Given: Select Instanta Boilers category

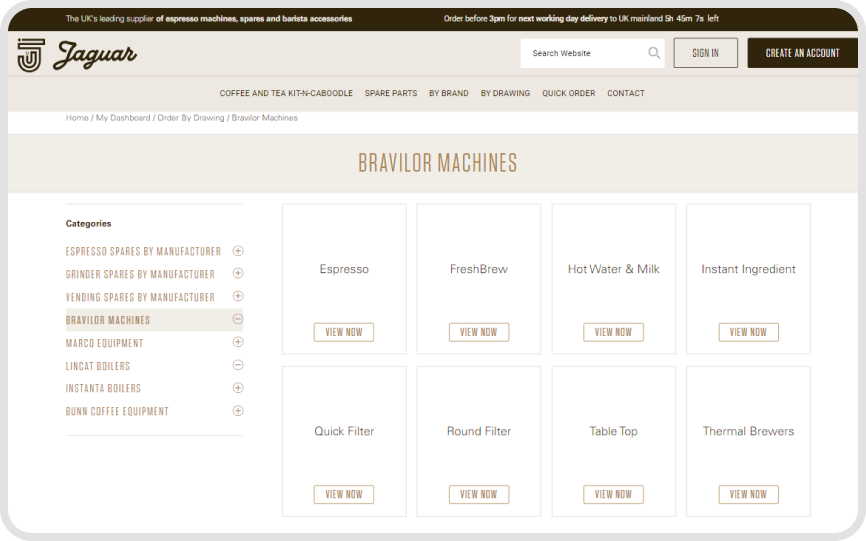Looking at the screenshot, I should pos(103,389).
